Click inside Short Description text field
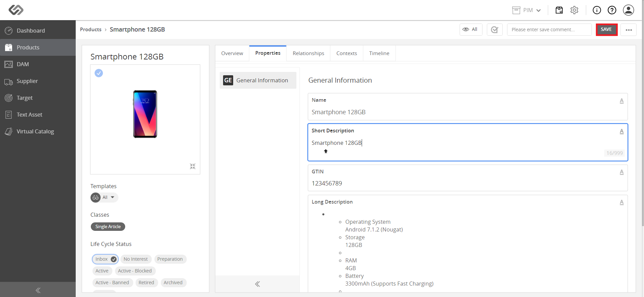644x297 pixels. point(468,143)
